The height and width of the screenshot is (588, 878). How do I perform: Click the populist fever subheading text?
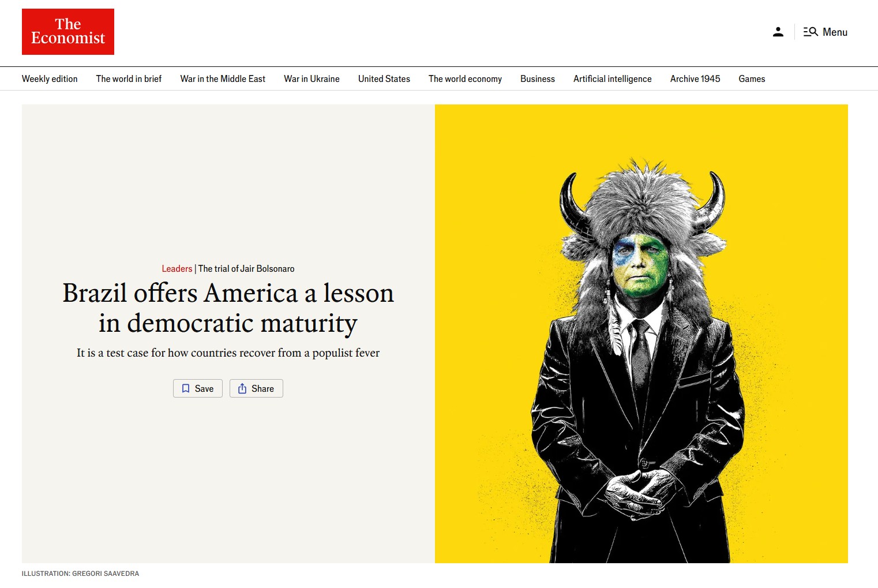(x=228, y=353)
